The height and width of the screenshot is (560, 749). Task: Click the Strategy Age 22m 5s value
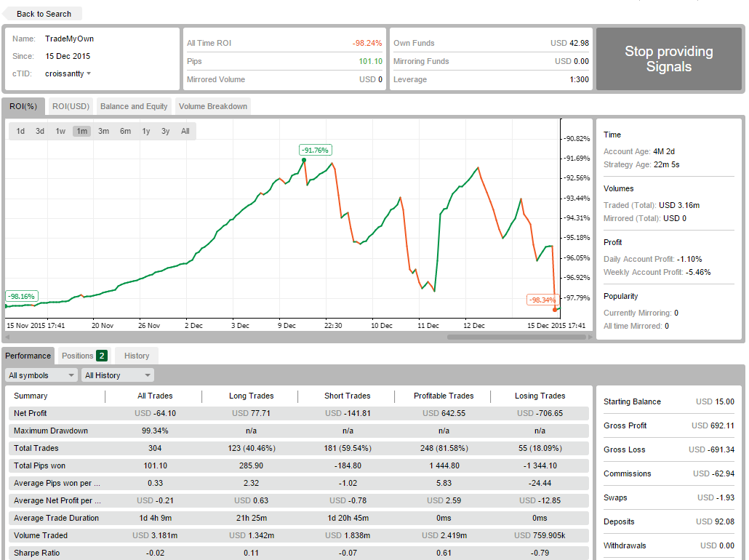coord(666,164)
